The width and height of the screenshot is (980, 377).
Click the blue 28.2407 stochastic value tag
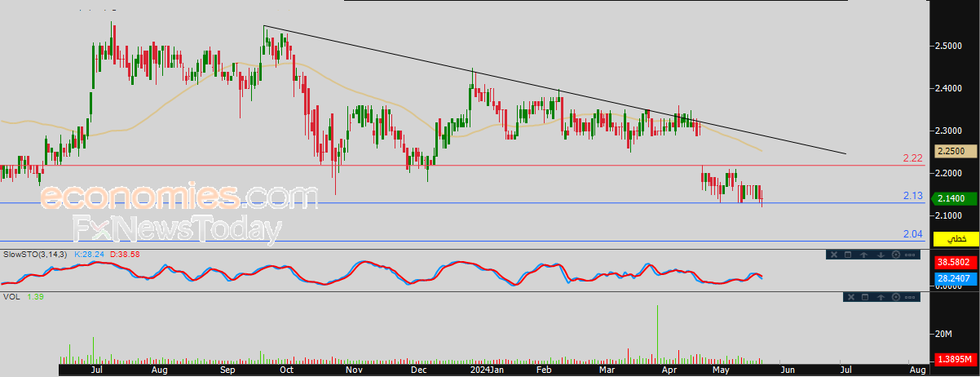click(956, 278)
